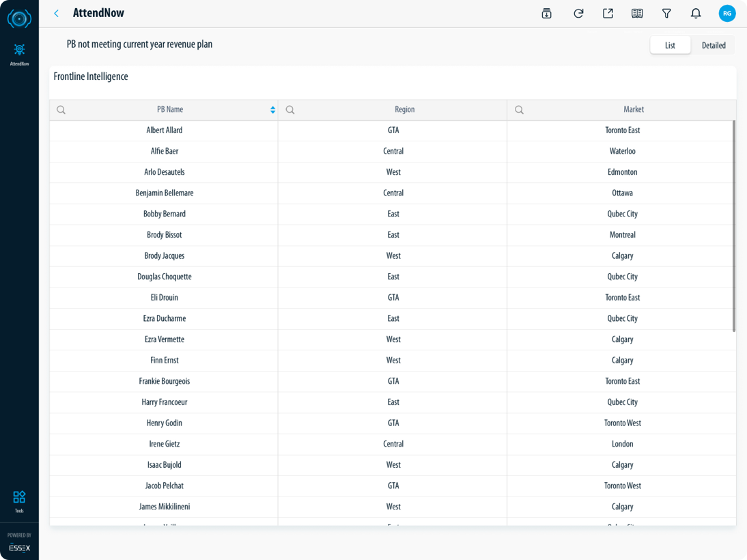
Task: Open the filter funnel icon
Action: [x=666, y=14]
